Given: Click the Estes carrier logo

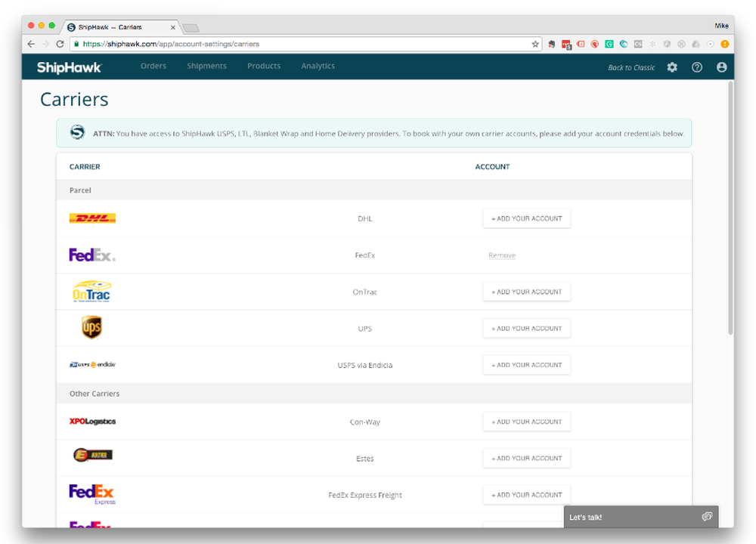Looking at the screenshot, I should 92,455.
